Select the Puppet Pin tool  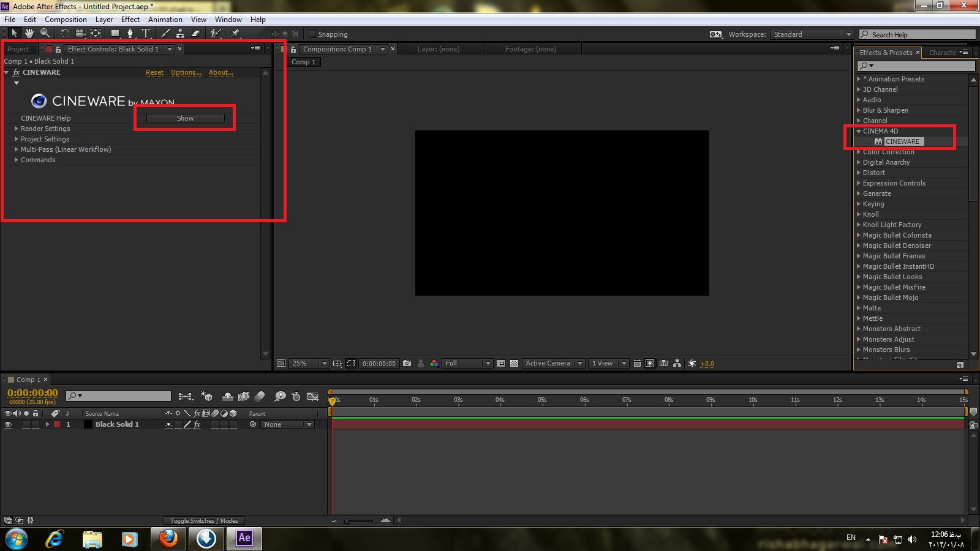(235, 34)
